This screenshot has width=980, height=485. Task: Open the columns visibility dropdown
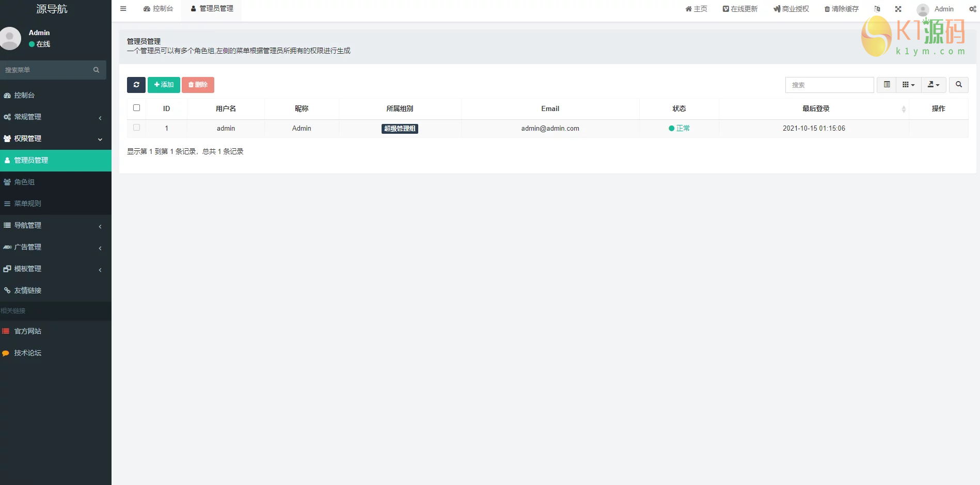point(908,85)
